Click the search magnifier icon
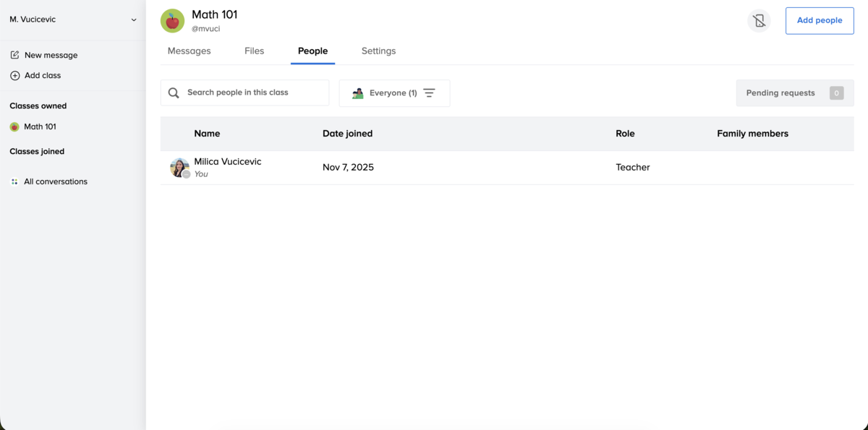The width and height of the screenshot is (868, 430). click(x=174, y=93)
